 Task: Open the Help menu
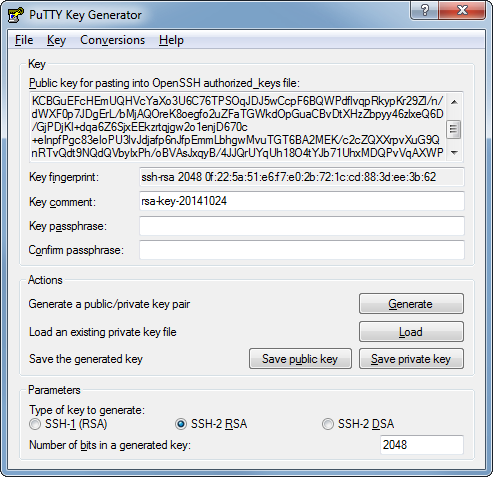coord(171,40)
